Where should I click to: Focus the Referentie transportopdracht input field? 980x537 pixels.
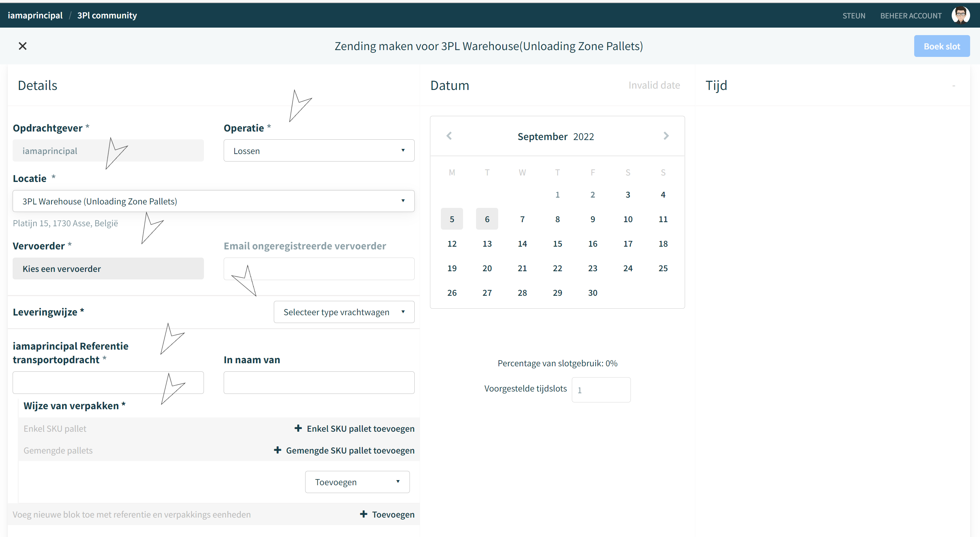pyautogui.click(x=108, y=382)
